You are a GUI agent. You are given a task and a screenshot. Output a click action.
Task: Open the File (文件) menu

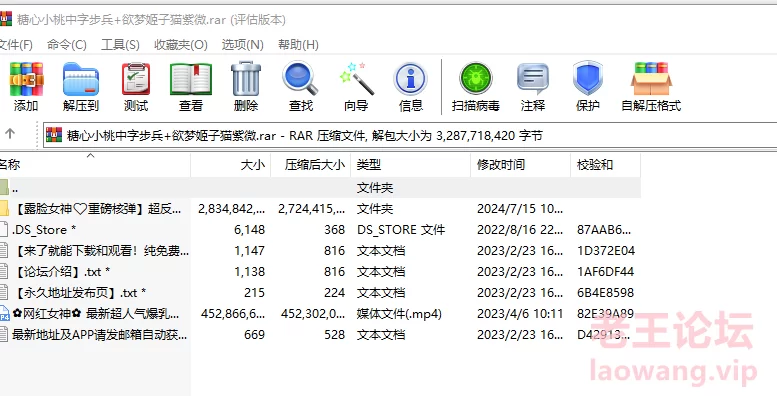[x=15, y=45]
